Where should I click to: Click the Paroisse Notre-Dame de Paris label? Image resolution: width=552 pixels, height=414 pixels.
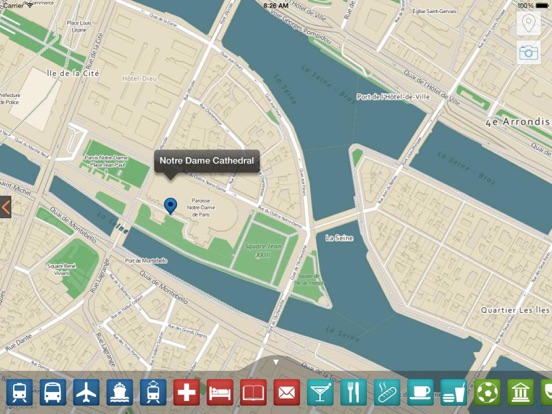[x=201, y=207]
